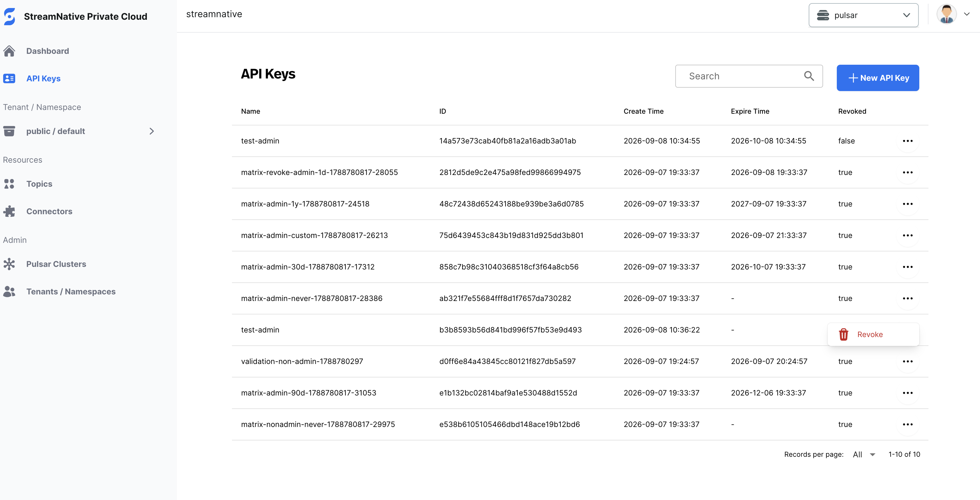Image resolution: width=980 pixels, height=500 pixels.
Task: Open the Dashboard home icon
Action: (x=9, y=51)
